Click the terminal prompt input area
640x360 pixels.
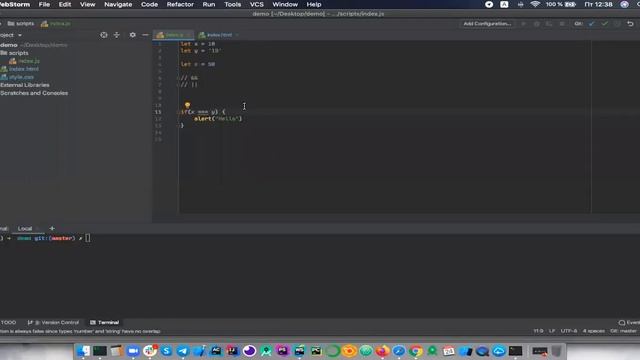pyautogui.click(x=88, y=238)
